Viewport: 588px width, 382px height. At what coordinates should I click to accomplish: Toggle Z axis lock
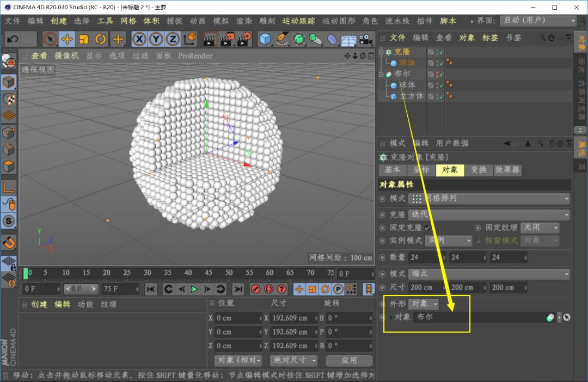(173, 39)
